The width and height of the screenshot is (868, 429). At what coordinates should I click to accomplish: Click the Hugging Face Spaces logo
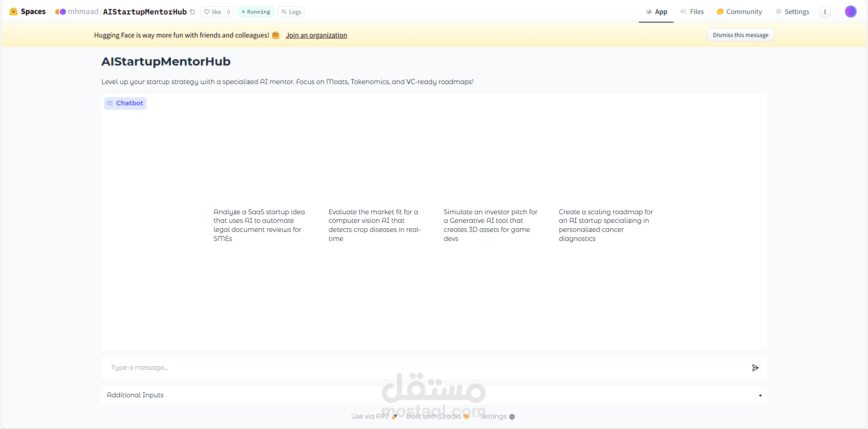(x=13, y=11)
